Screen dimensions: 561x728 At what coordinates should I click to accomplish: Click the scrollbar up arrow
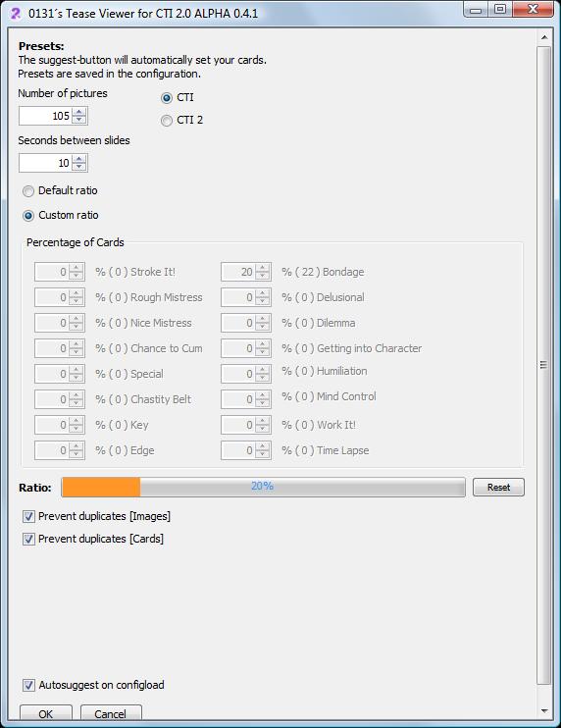pyautogui.click(x=544, y=37)
